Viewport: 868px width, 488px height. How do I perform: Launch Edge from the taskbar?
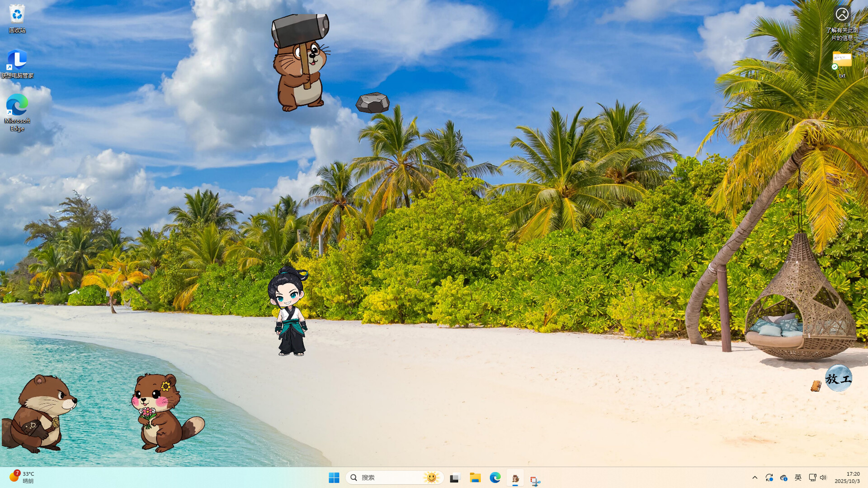click(496, 477)
